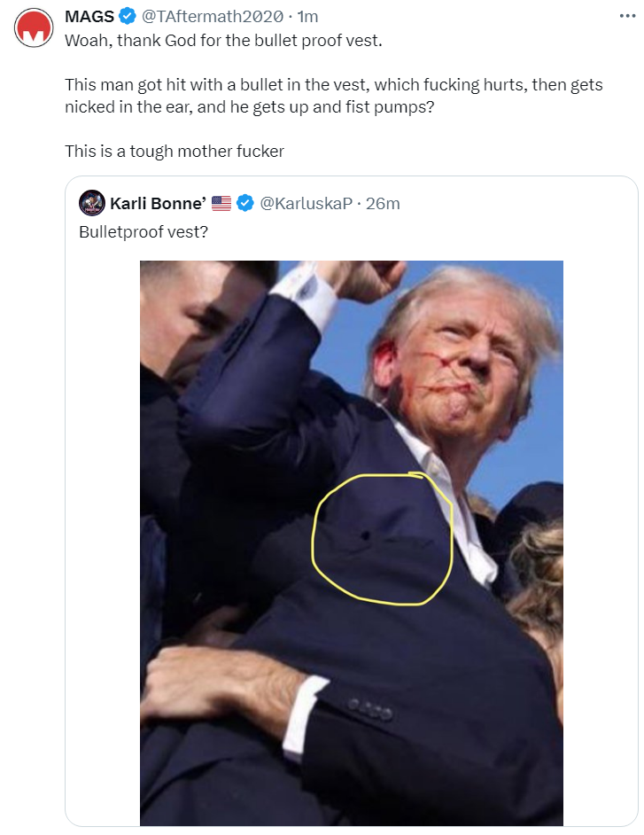Open the @TAftermath2020 handle link

coord(212,17)
